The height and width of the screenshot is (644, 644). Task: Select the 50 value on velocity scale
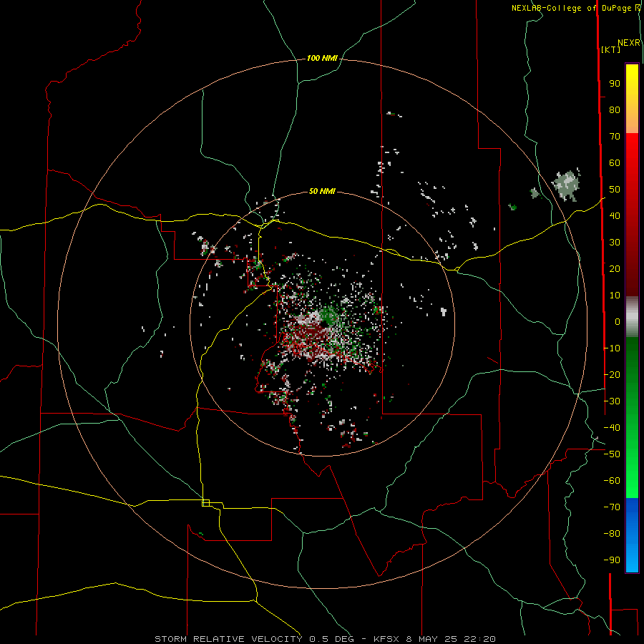[615, 190]
